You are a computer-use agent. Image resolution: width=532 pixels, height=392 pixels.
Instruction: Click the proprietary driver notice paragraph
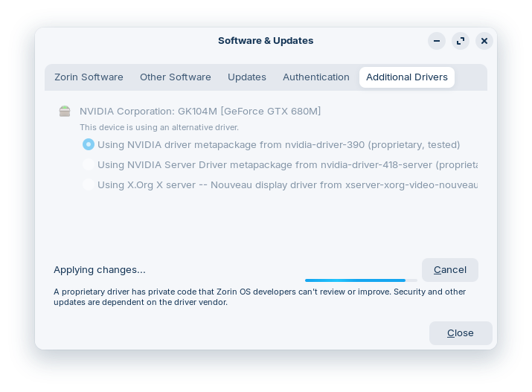pos(260,297)
